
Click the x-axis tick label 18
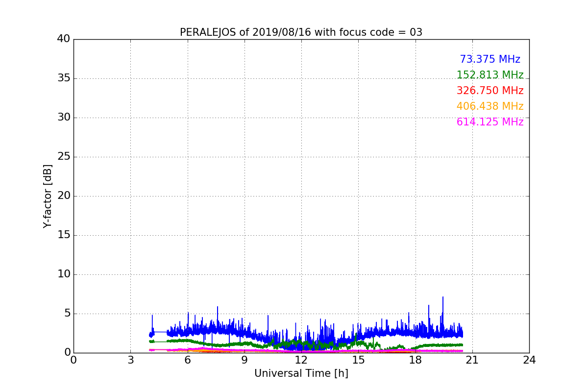(415, 360)
